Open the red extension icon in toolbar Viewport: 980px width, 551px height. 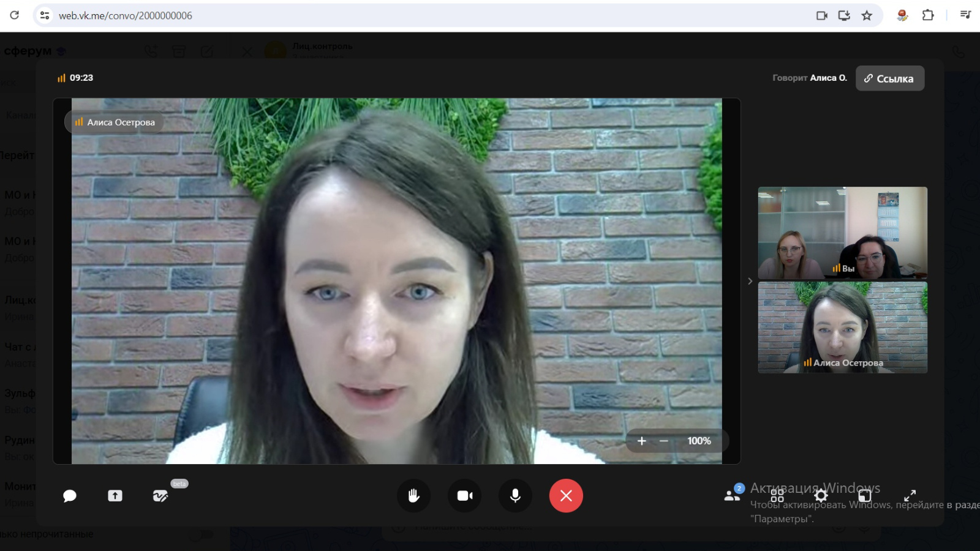(x=902, y=15)
